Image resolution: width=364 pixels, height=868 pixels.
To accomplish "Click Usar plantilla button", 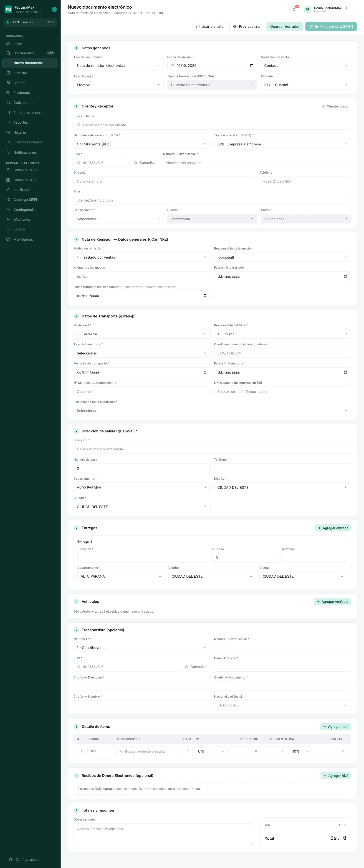I will pos(210,27).
